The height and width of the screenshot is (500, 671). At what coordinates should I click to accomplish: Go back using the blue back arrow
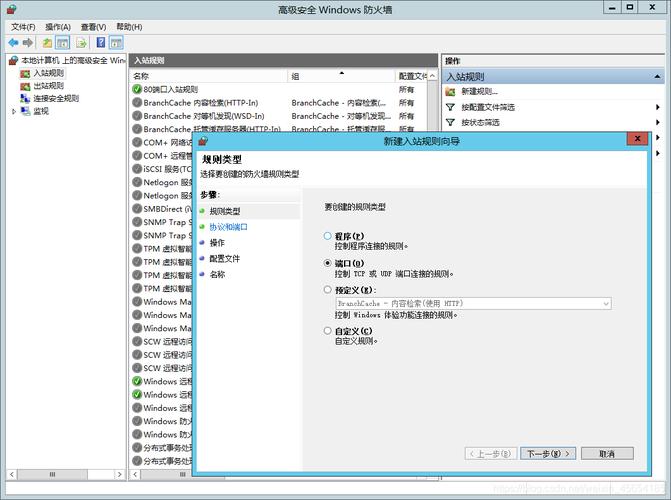[13, 42]
